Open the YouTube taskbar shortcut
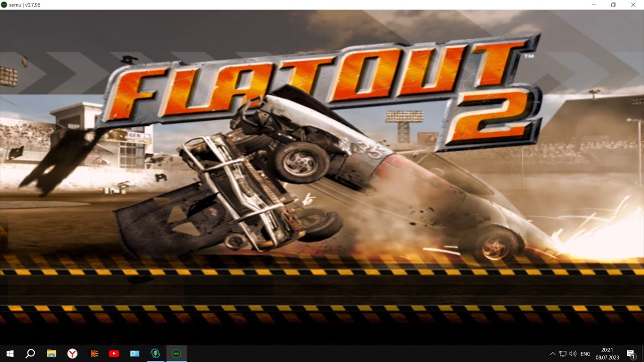The width and height of the screenshot is (644, 362). coord(114,353)
